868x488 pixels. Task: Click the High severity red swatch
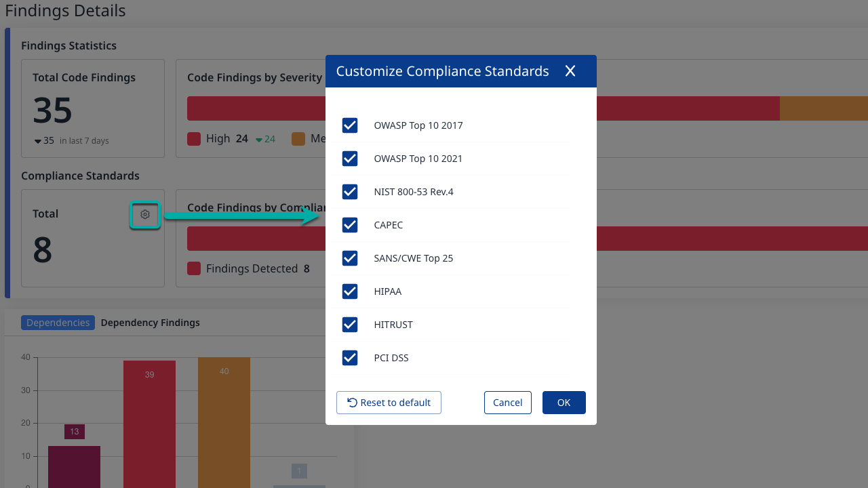[x=194, y=139]
